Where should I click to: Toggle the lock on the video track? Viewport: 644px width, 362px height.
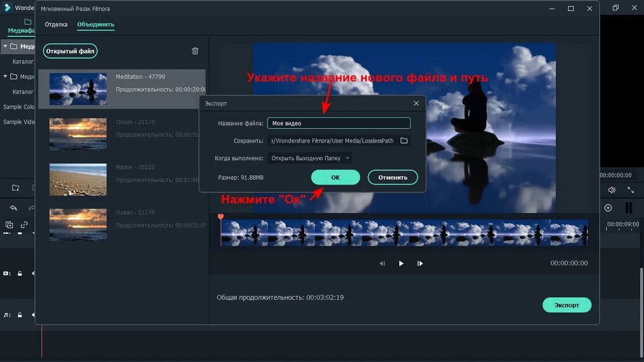click(20, 274)
